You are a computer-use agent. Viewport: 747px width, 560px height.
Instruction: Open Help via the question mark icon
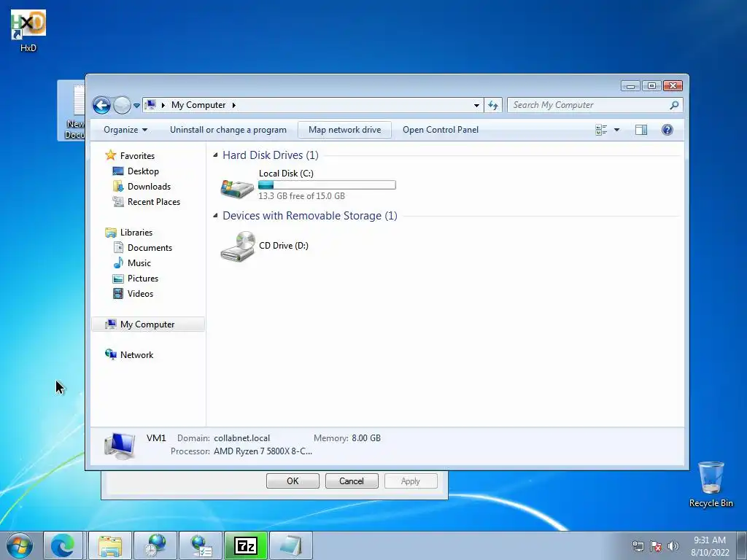pyautogui.click(x=667, y=130)
